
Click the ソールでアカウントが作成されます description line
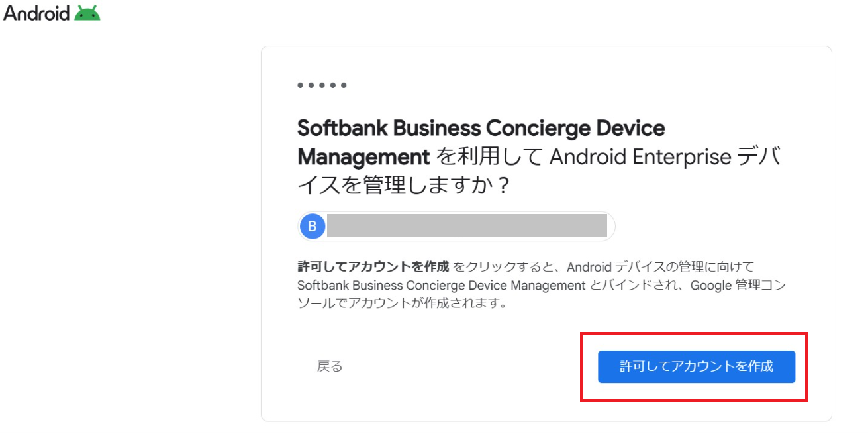pos(401,304)
